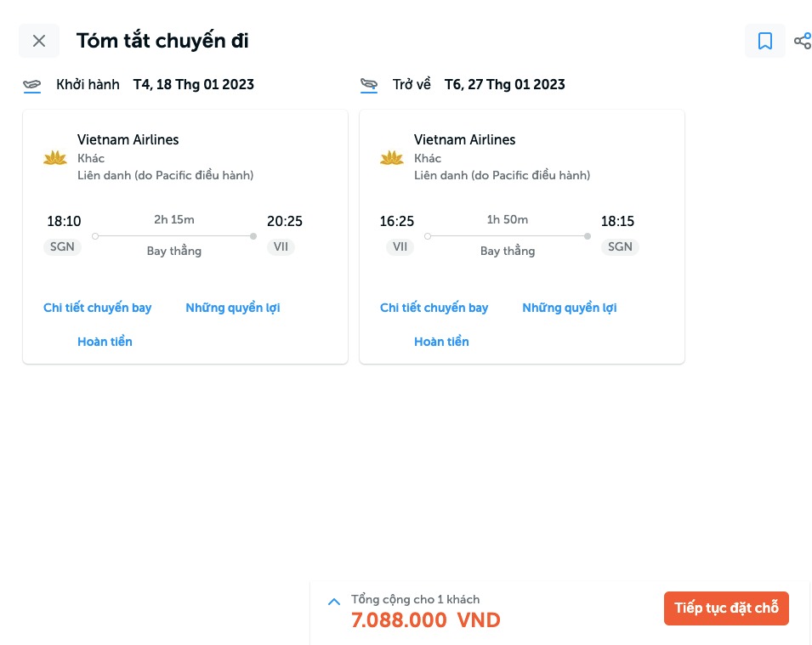The width and height of the screenshot is (812, 645).
Task: Click the share trip icon
Action: tap(802, 41)
